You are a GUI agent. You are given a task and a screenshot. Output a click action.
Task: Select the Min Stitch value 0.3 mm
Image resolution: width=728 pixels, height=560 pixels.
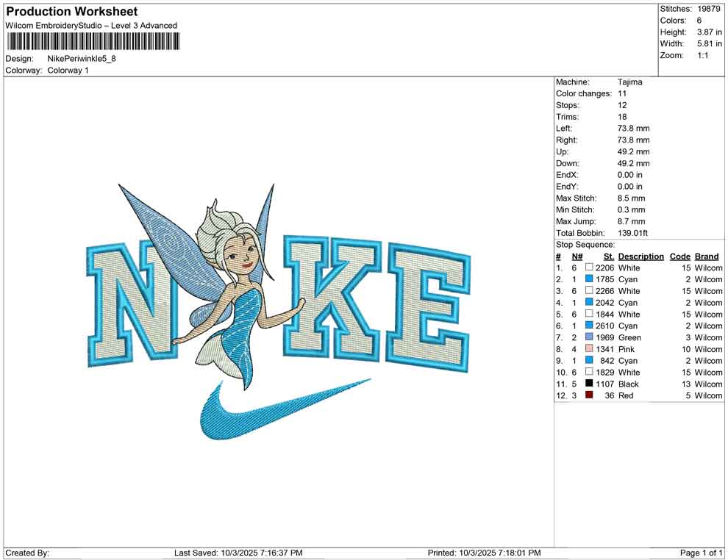coord(631,209)
